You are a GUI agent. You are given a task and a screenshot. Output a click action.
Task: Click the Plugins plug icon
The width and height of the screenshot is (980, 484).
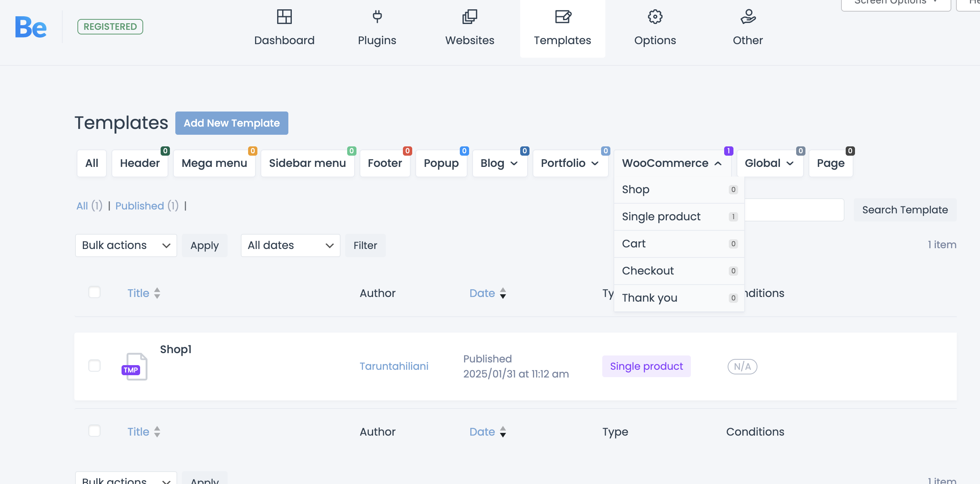[377, 17]
